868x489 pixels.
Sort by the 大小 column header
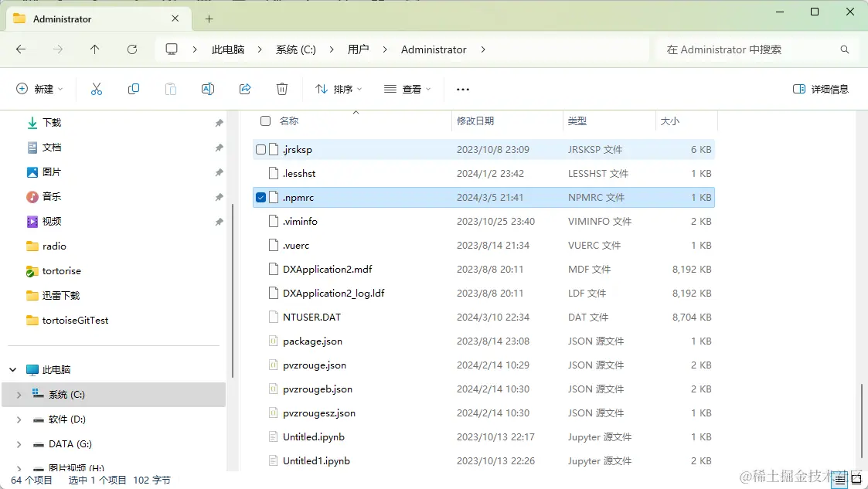coord(670,121)
